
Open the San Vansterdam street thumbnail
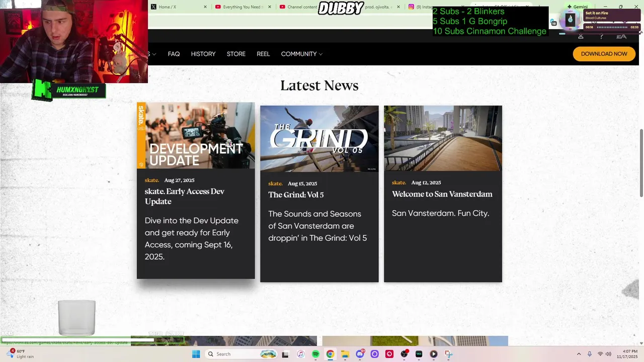(443, 138)
